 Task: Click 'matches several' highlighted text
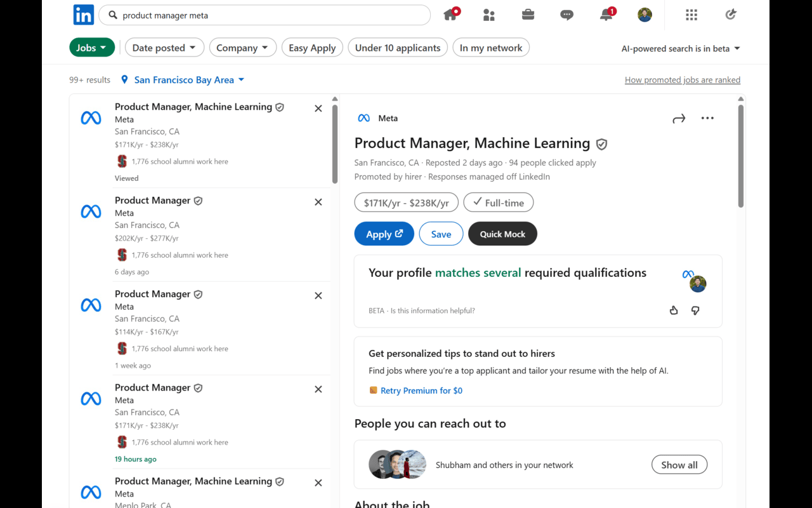[478, 273]
